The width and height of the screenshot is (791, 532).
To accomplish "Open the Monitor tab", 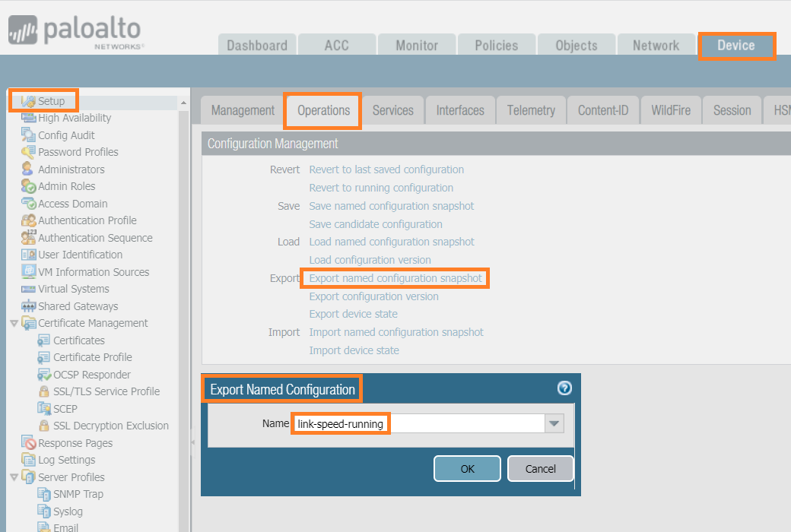I will click(x=417, y=46).
